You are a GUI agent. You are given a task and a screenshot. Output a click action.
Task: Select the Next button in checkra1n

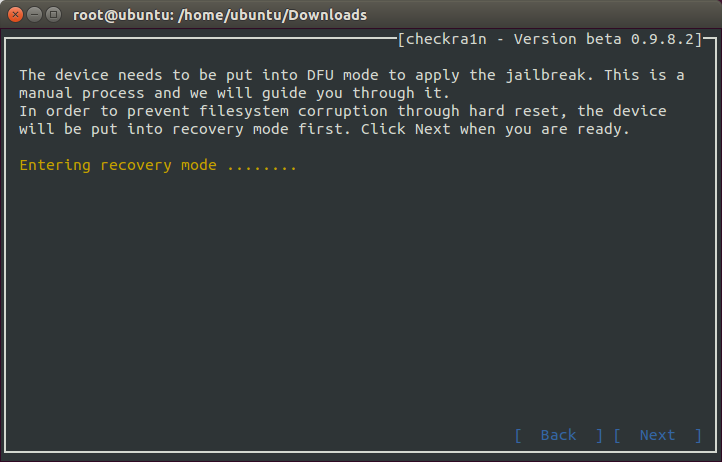click(658, 435)
